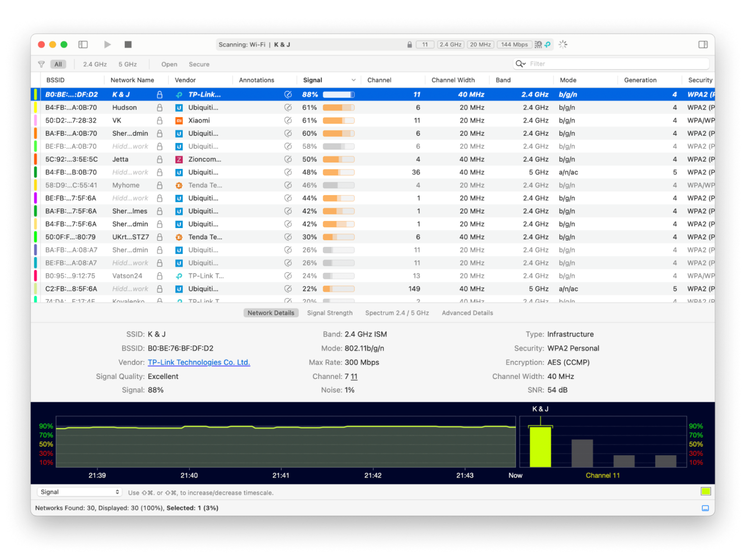743x560 pixels.
Task: Click the Tenda vendor icon in Myhome row
Action: point(179,185)
